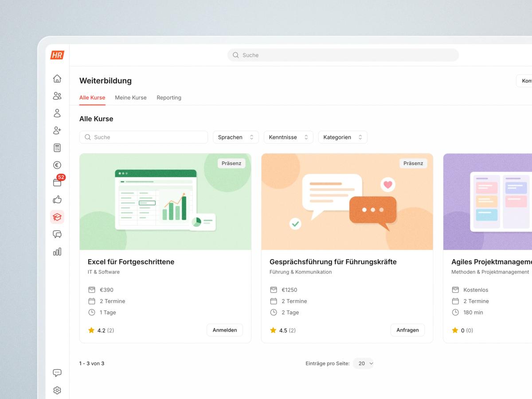Select the graduation cap training icon
532x399 pixels.
click(57, 217)
